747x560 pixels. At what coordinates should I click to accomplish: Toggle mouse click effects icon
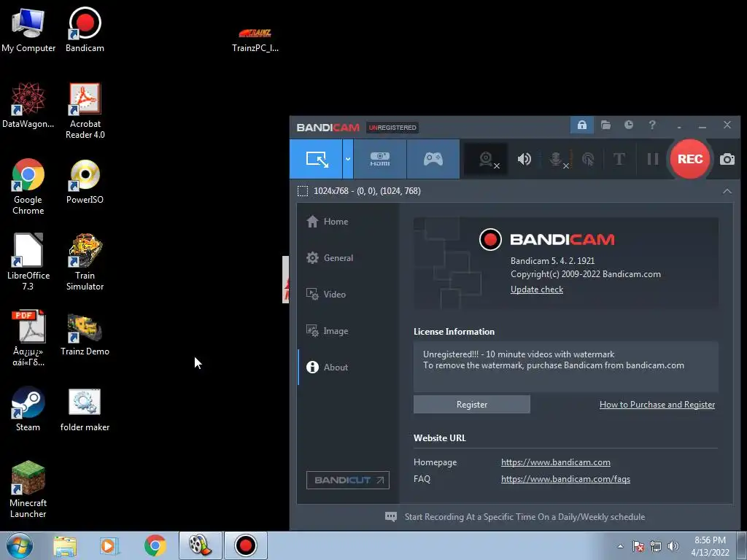pyautogui.click(x=588, y=159)
